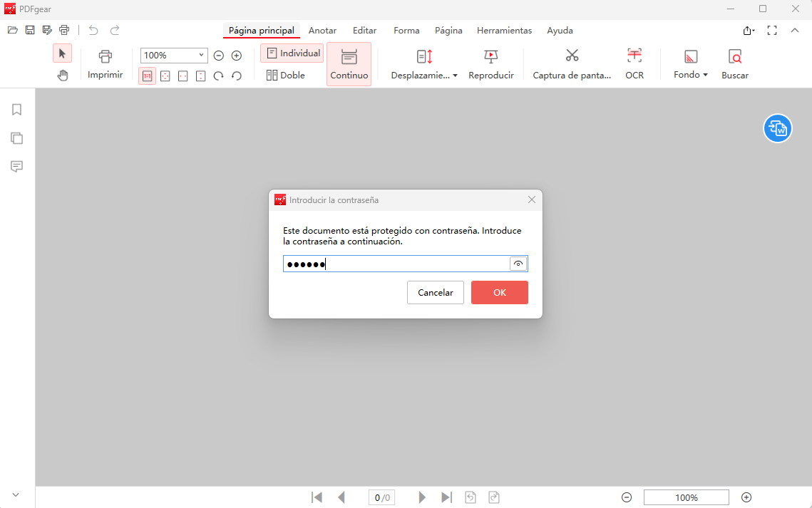Select the arrow selection tool
Screen dimensions: 812x508
[x=62, y=53]
